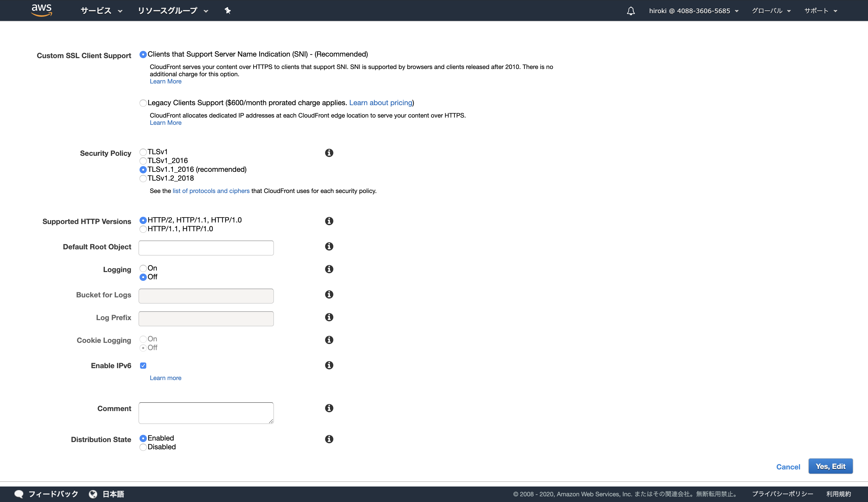
Task: Select the TLSv1.2_2018 security policy
Action: pos(143,178)
